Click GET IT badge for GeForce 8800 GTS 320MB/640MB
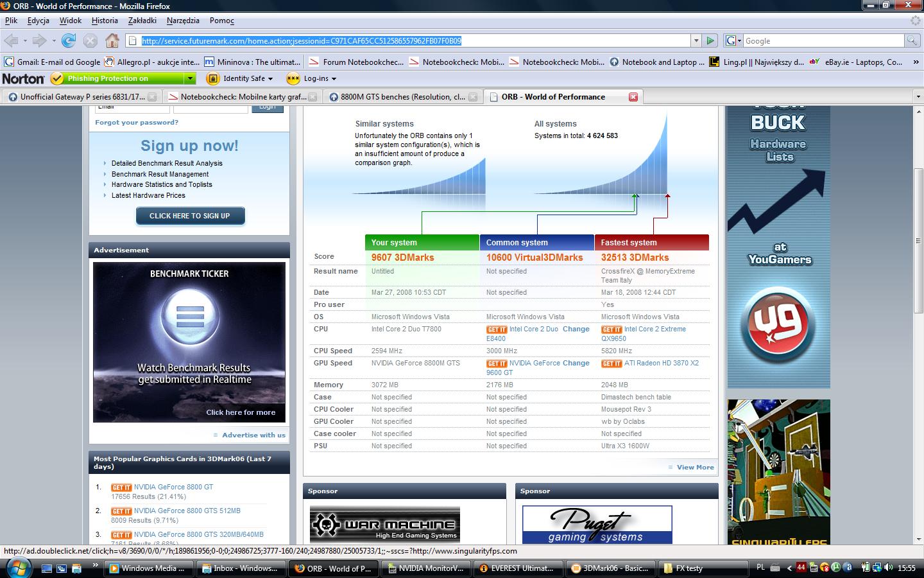The width and height of the screenshot is (924, 578). [x=121, y=535]
